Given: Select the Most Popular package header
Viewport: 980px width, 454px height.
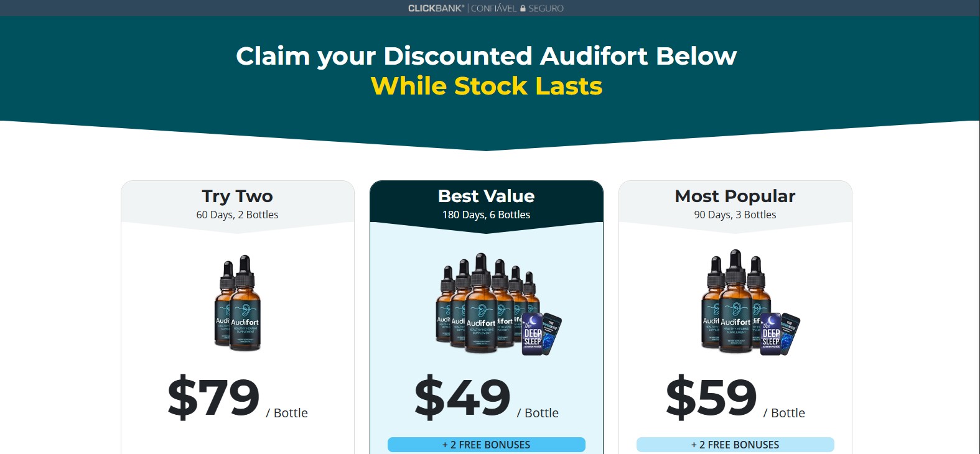Looking at the screenshot, I should (735, 196).
